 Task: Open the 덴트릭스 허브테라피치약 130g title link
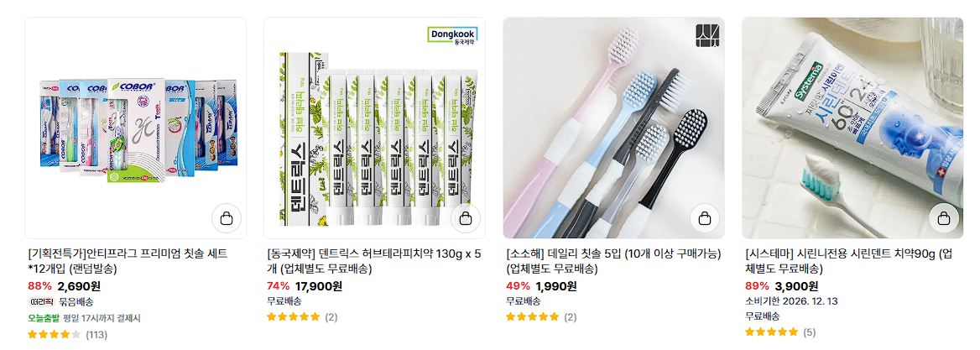coord(374,261)
